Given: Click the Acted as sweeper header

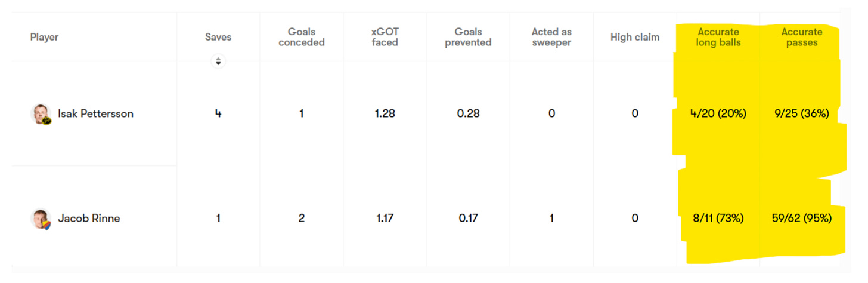Looking at the screenshot, I should point(551,37).
